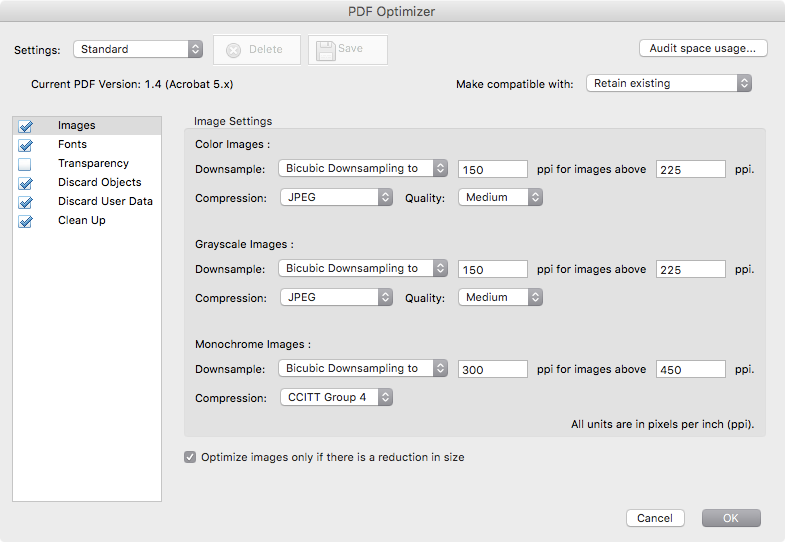785x542 pixels.
Task: Open Color Images downsample method dropdown
Action: 363,169
